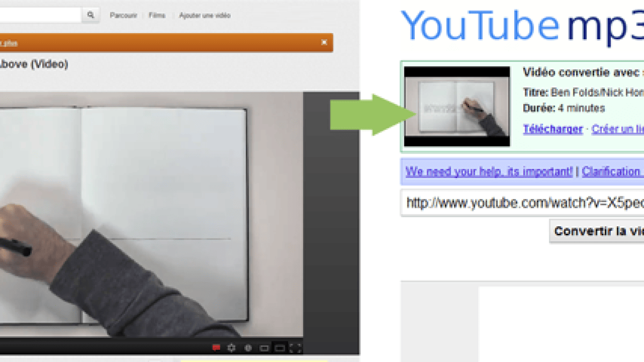Click the YouTube mp3 logo

pyautogui.click(x=523, y=26)
